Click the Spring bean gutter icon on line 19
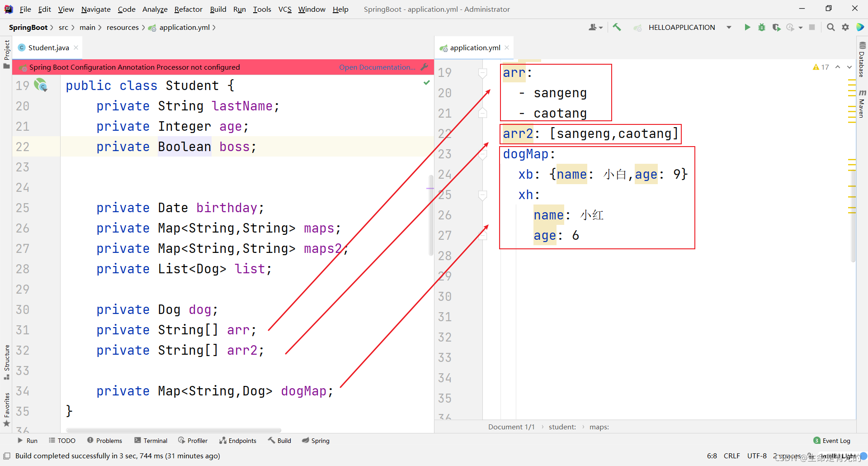868x466 pixels. (41, 85)
